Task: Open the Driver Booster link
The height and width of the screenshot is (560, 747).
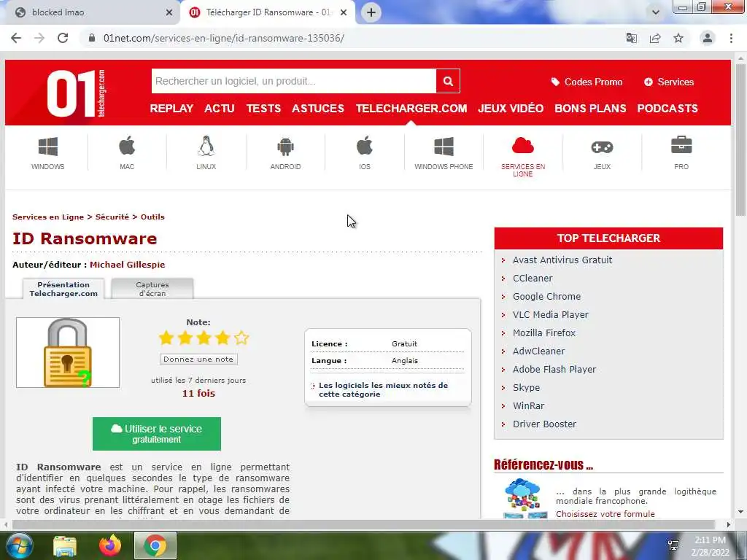Action: [x=544, y=424]
